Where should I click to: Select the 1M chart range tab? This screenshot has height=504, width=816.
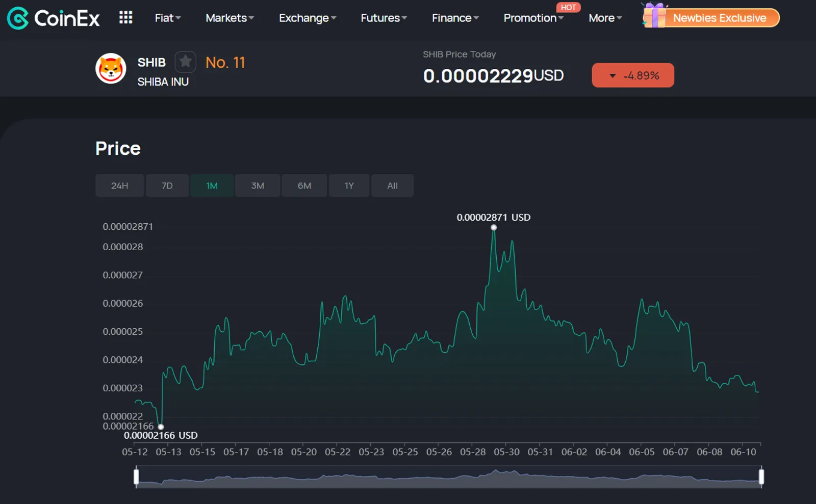click(x=212, y=185)
